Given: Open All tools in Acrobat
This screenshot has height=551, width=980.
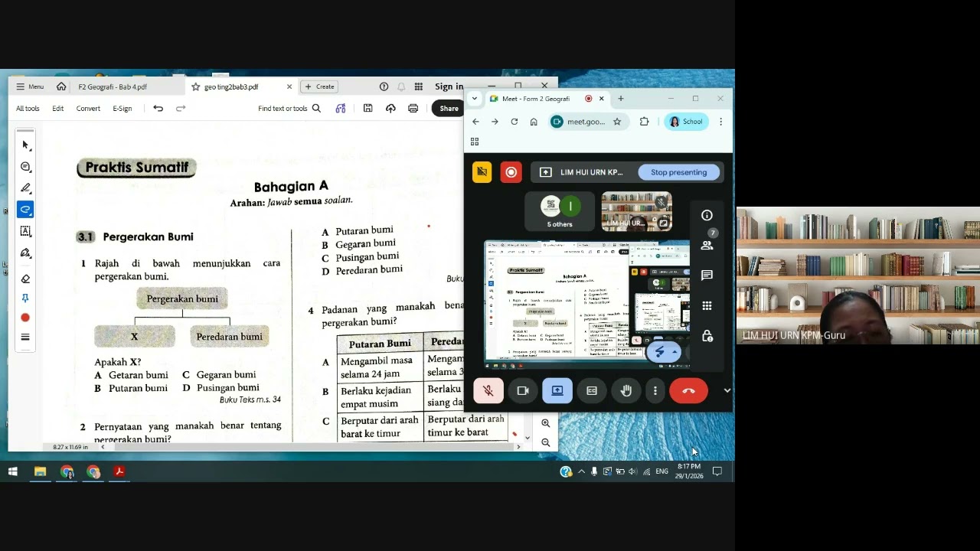Looking at the screenshot, I should click(x=28, y=108).
